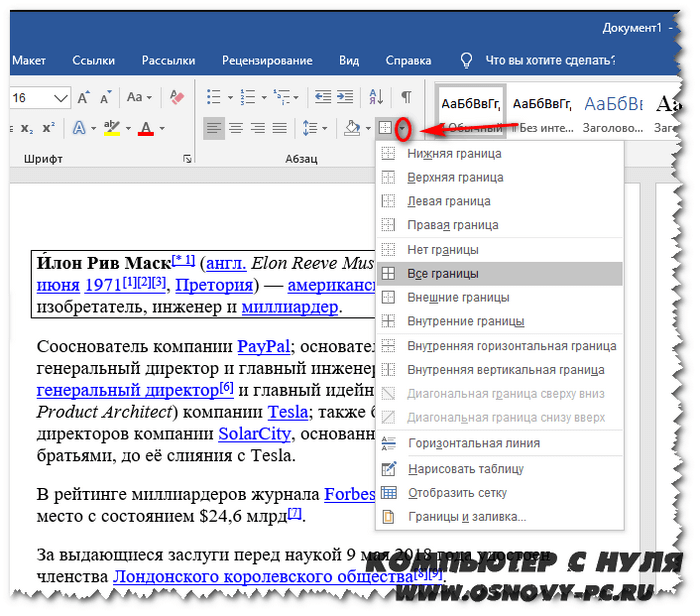Follow the Tesla hyperlink
700x616 pixels.
pos(288,412)
